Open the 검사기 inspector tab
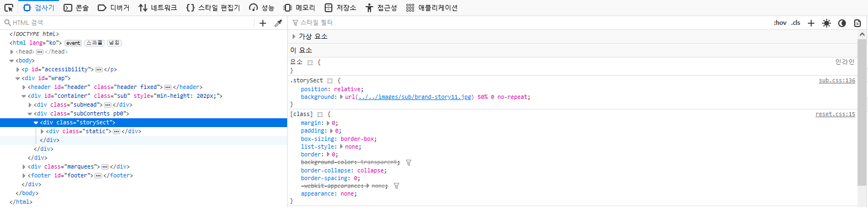 click(39, 8)
